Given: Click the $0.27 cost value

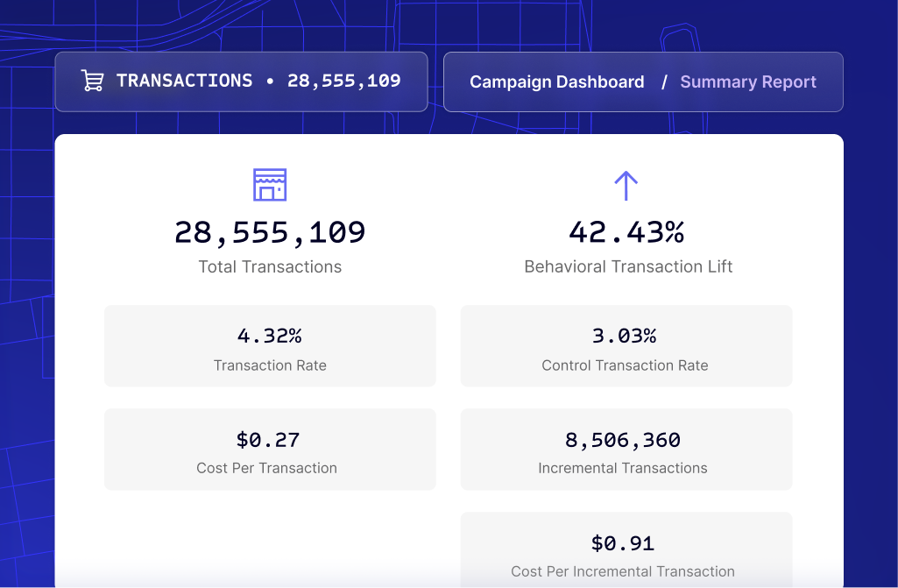Looking at the screenshot, I should [267, 440].
